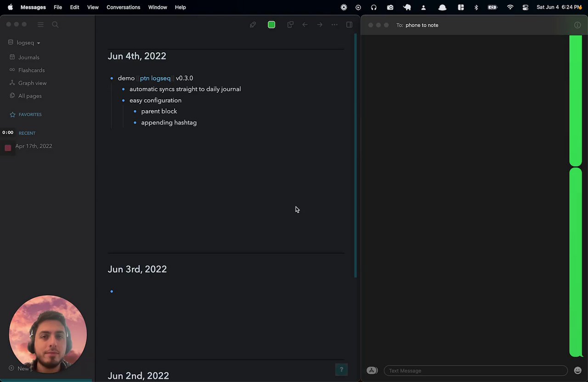This screenshot has height=382, width=588.
Task: Click the person silhouette menu bar icon
Action: point(424,7)
